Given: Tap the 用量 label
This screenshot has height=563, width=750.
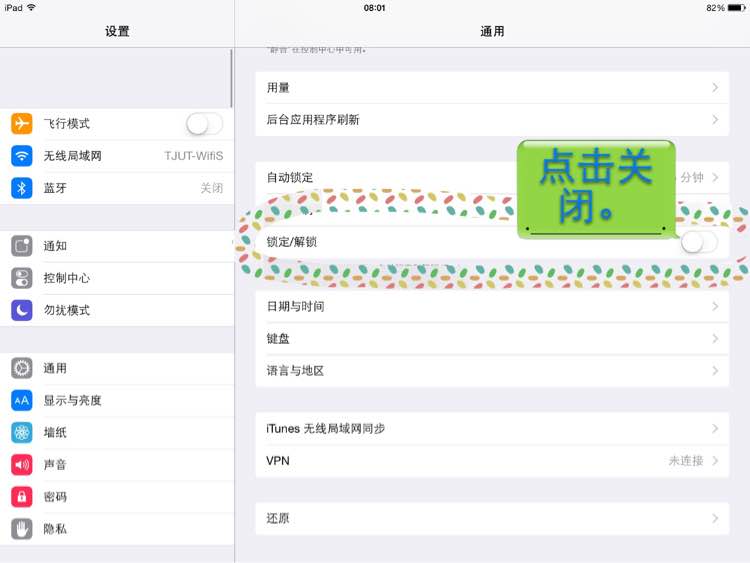Looking at the screenshot, I should (278, 88).
